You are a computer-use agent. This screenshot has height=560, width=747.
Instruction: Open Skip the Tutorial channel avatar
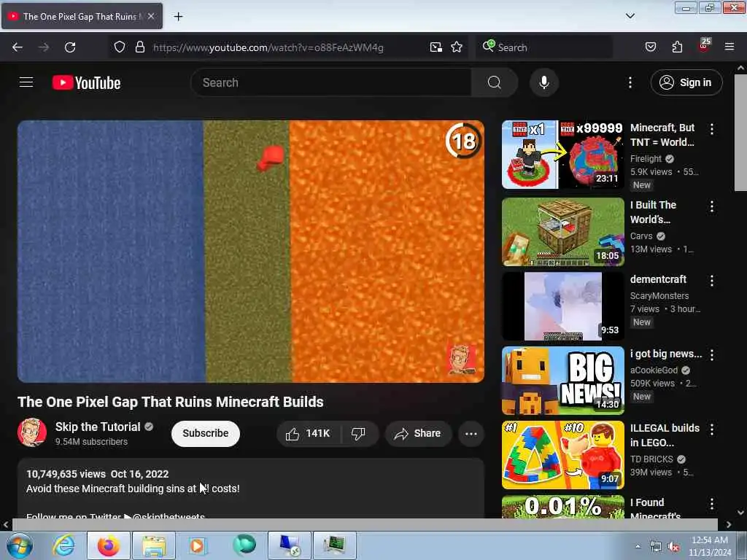32,433
